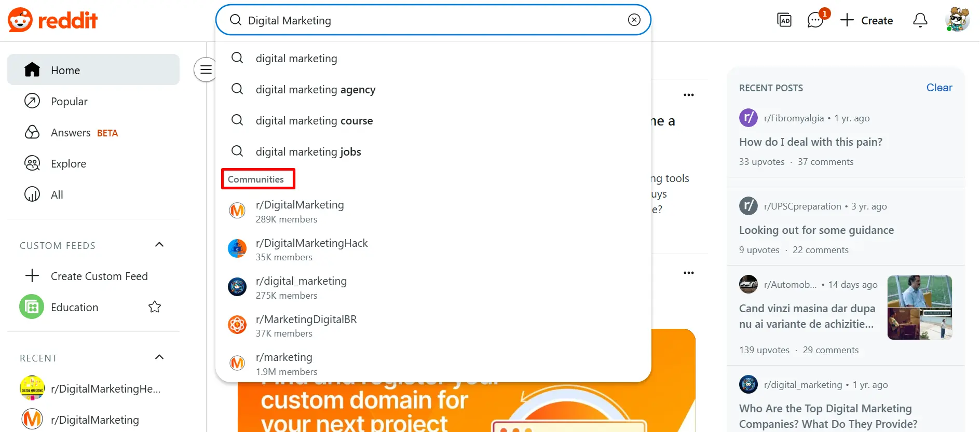Favorite the Education custom feed
This screenshot has width=980, height=432.
click(155, 307)
